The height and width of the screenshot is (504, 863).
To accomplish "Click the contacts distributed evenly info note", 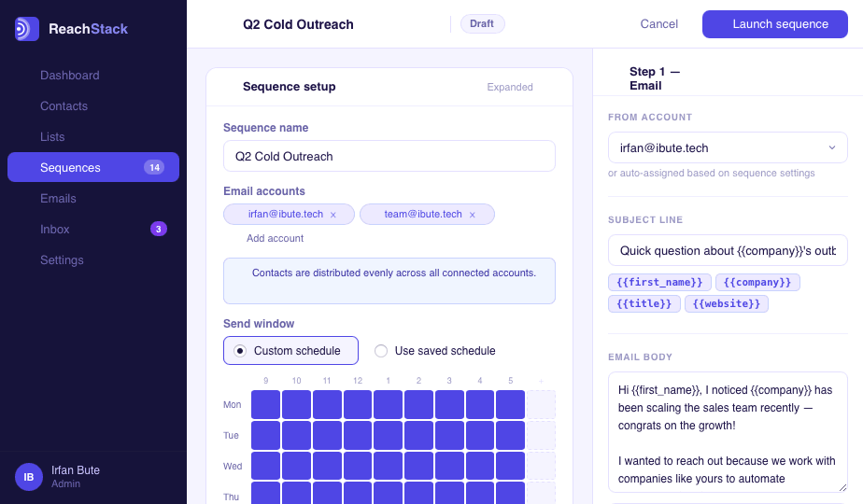I will [x=389, y=281].
